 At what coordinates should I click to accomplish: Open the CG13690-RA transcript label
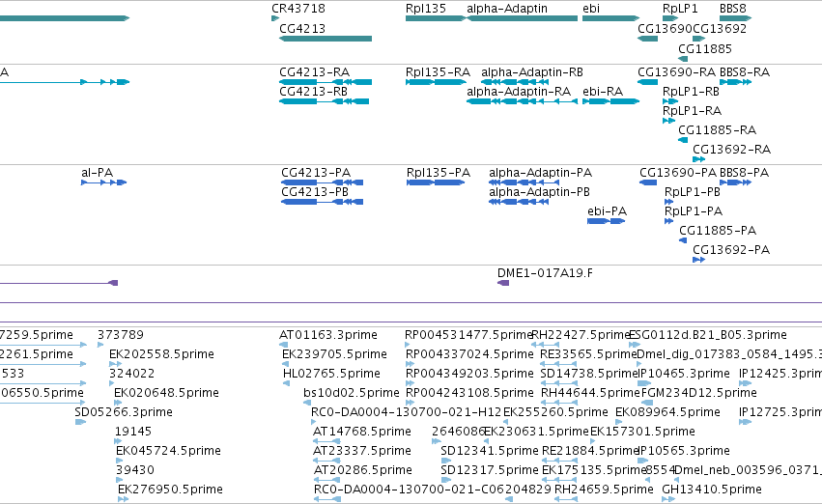point(677,72)
